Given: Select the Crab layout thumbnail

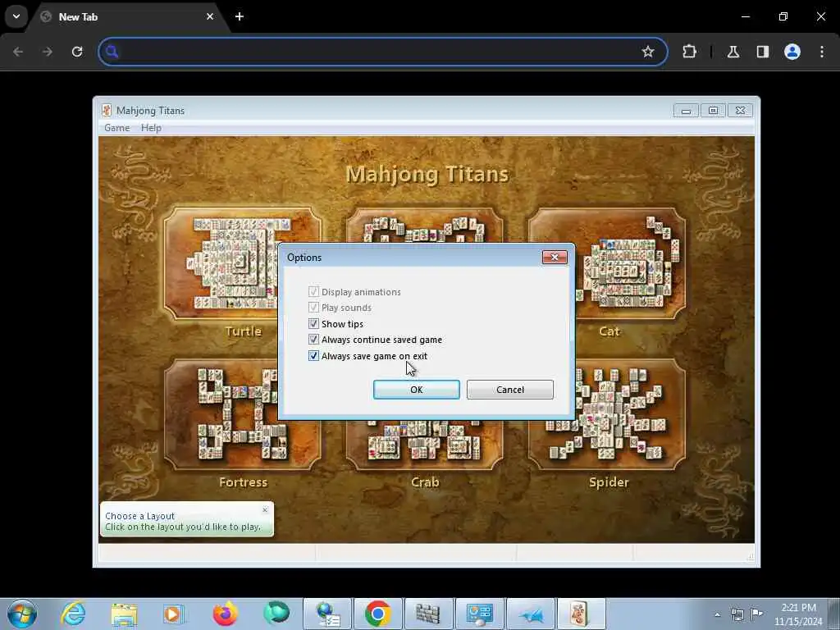Looking at the screenshot, I should pos(424,445).
